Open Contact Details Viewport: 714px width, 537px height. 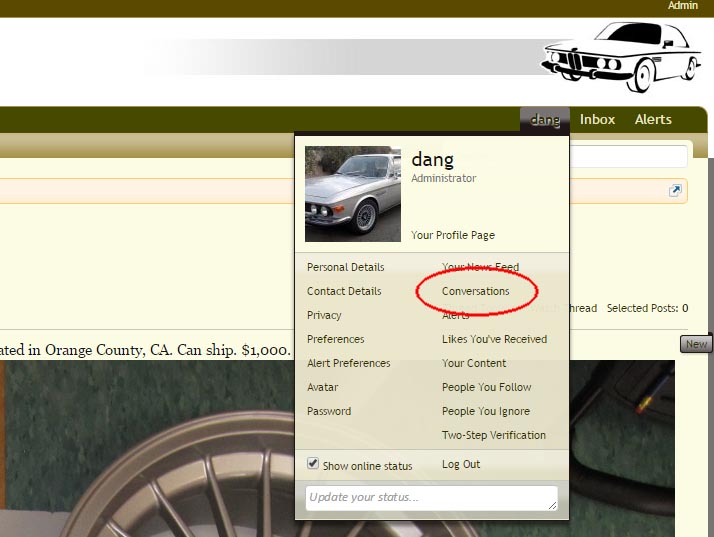(344, 291)
